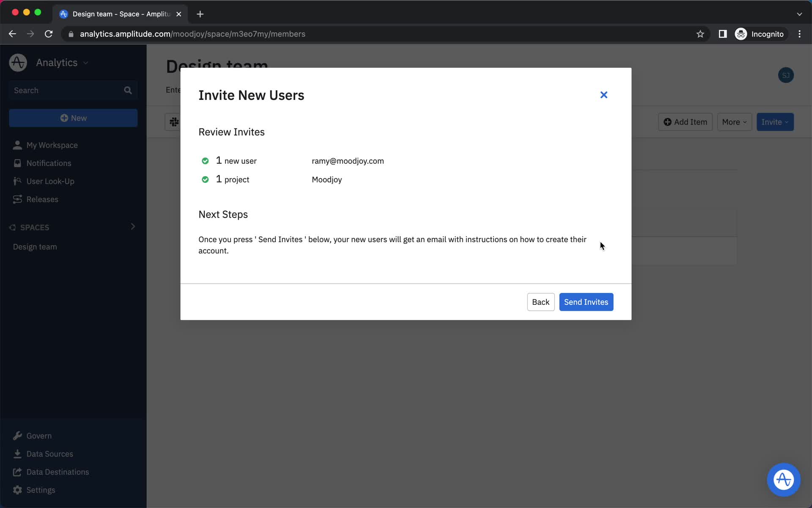Click the Amplitude Analytics logo icon
Screen dimensions: 812x508
(x=18, y=63)
